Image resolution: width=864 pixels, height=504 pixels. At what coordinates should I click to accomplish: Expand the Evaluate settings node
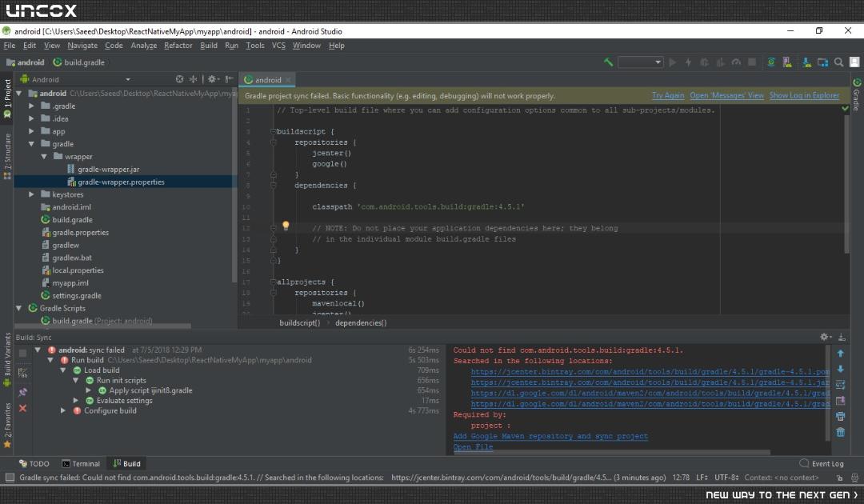tap(75, 401)
